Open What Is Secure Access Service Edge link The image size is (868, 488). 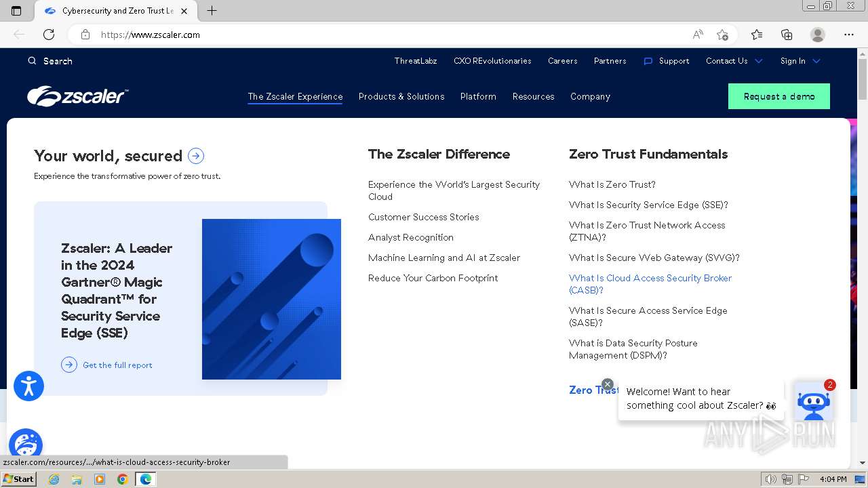click(648, 317)
